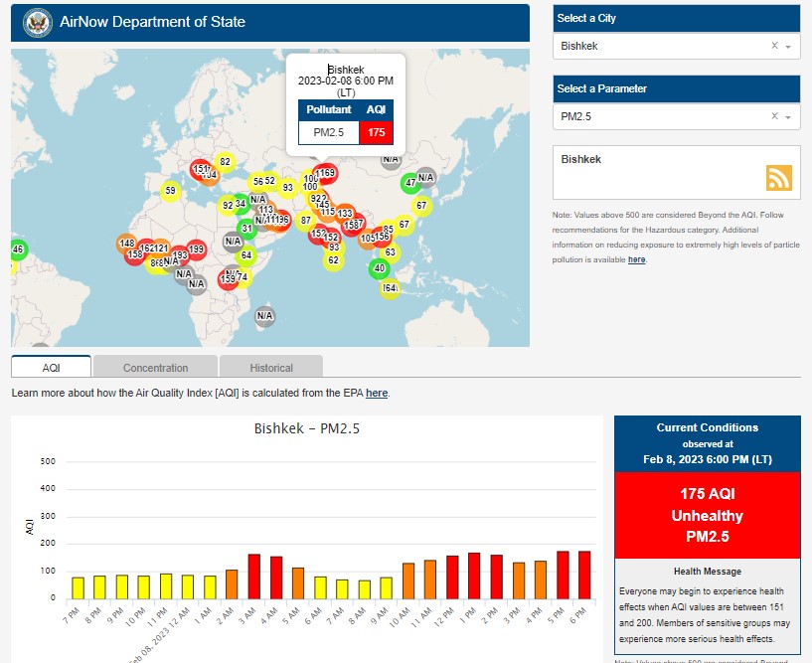Open the particle pollution information 'here' link
The width and height of the screenshot is (812, 663).
pos(636,259)
